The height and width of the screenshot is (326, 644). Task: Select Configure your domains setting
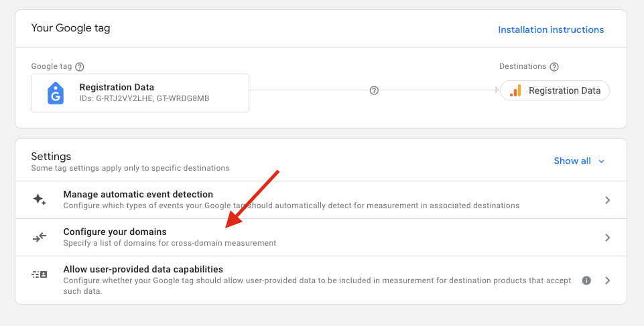(115, 232)
